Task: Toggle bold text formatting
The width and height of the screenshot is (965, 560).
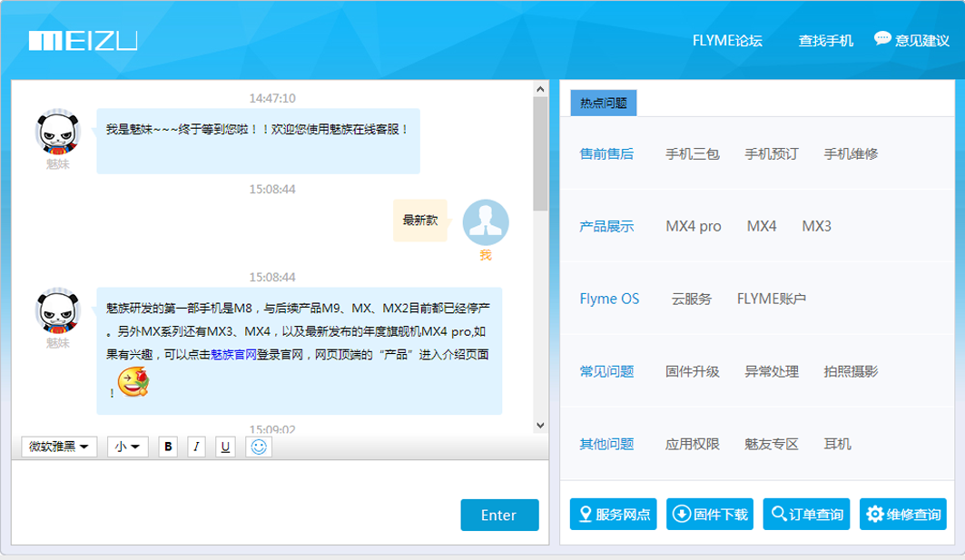Action: point(168,447)
